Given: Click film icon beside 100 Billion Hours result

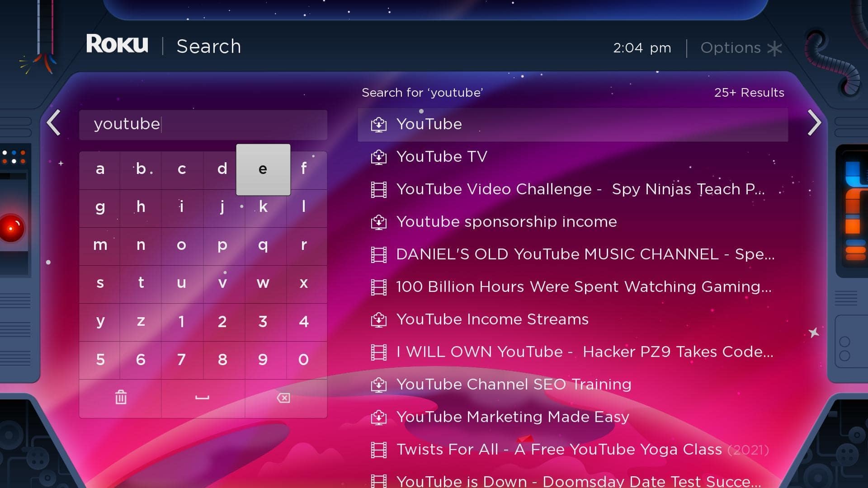Looking at the screenshot, I should pos(379,287).
